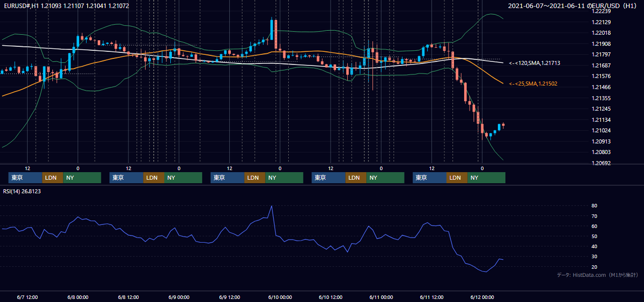Click price axis label 1.21797
644x302 pixels.
[x=601, y=55]
